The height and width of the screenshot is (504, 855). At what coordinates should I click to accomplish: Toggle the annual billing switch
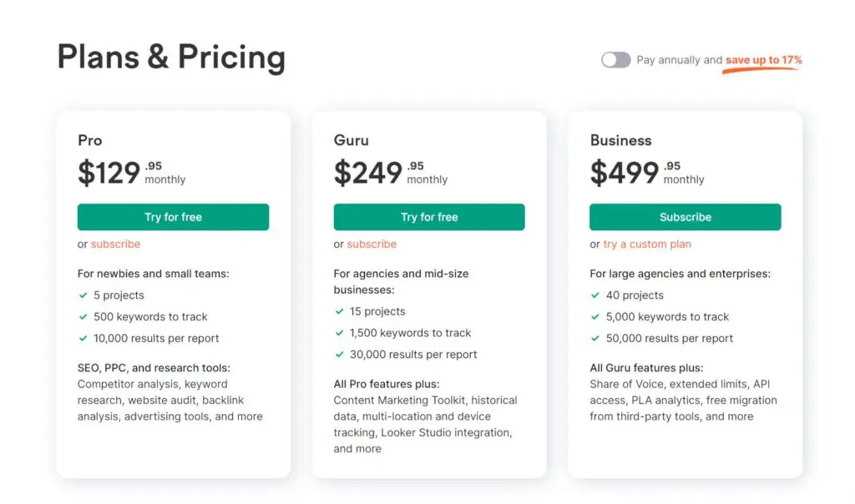pyautogui.click(x=615, y=59)
